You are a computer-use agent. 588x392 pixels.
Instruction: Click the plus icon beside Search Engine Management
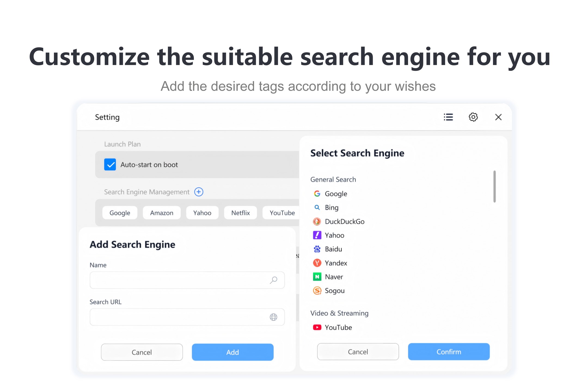[199, 192]
